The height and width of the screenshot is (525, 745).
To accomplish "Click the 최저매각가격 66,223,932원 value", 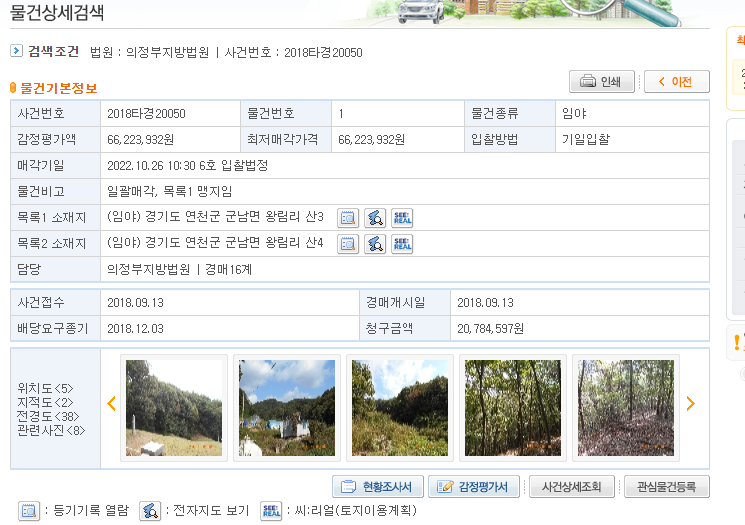I will 372,140.
